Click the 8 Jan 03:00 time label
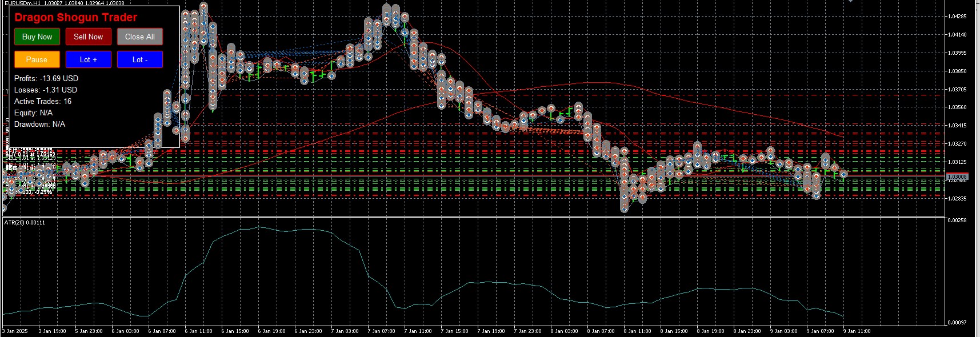This screenshot has width=980, height=337. (x=565, y=331)
